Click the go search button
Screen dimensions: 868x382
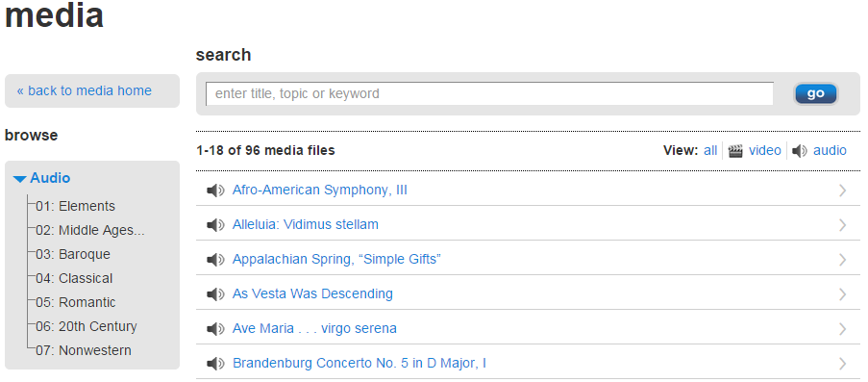pyautogui.click(x=816, y=93)
